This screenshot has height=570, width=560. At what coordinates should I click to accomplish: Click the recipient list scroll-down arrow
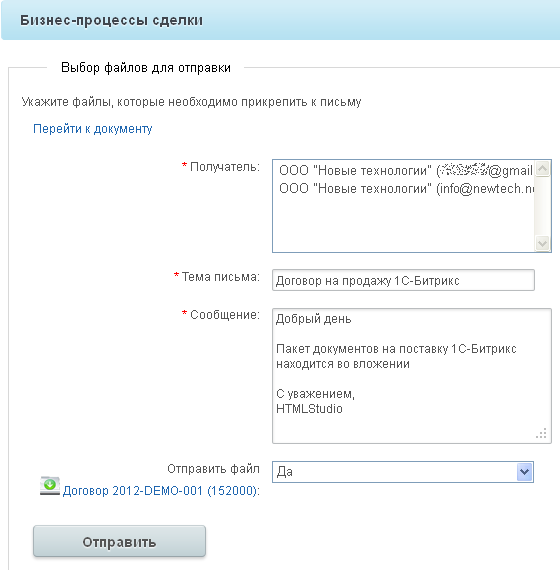[543, 243]
